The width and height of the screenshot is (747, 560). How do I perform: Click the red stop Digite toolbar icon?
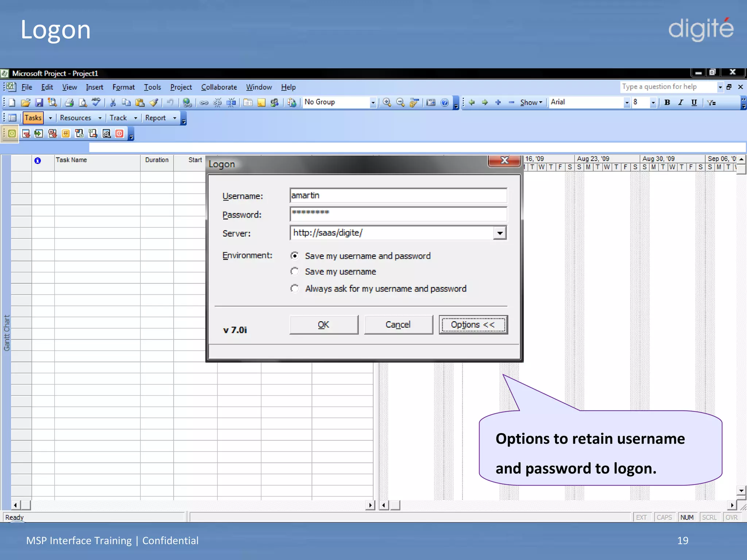point(120,133)
